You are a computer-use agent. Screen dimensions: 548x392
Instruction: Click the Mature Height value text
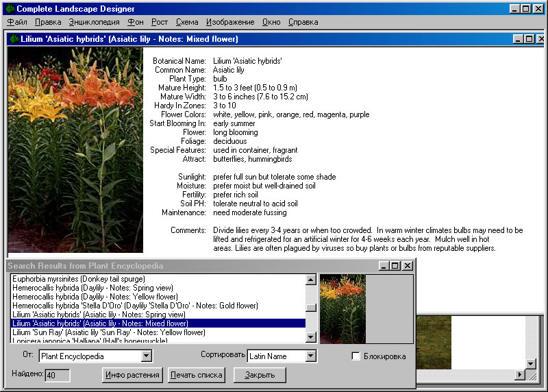pos(255,88)
